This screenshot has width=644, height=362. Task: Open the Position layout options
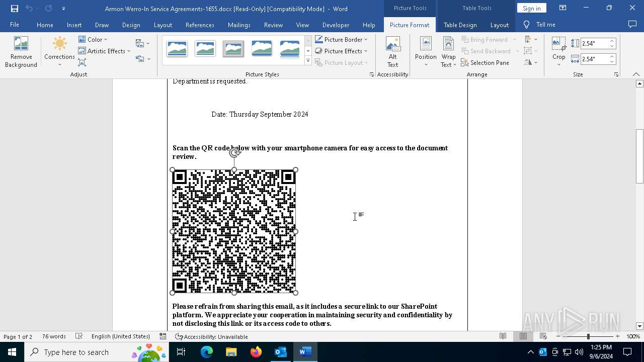(426, 52)
